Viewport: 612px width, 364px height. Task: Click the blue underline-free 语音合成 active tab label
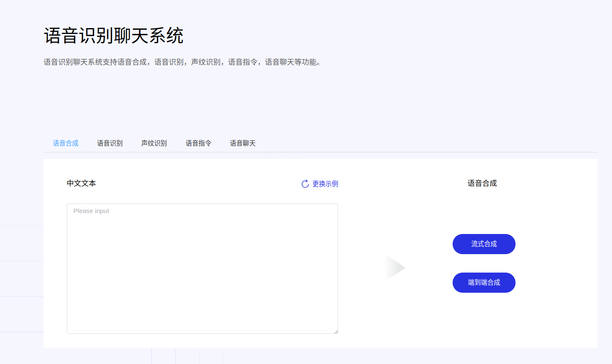pyautogui.click(x=66, y=143)
